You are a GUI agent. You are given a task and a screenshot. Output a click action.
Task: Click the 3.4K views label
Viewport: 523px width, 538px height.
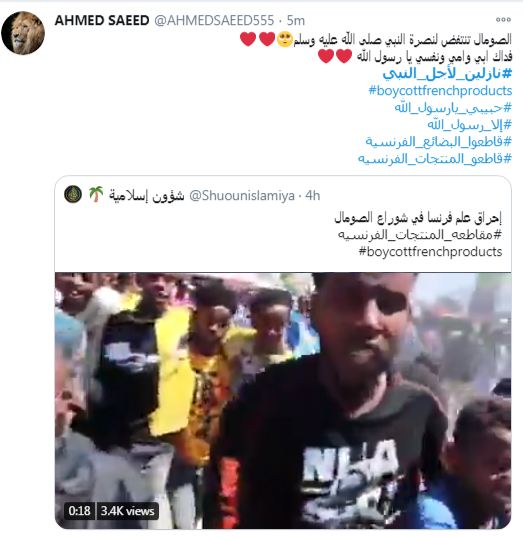(x=127, y=511)
